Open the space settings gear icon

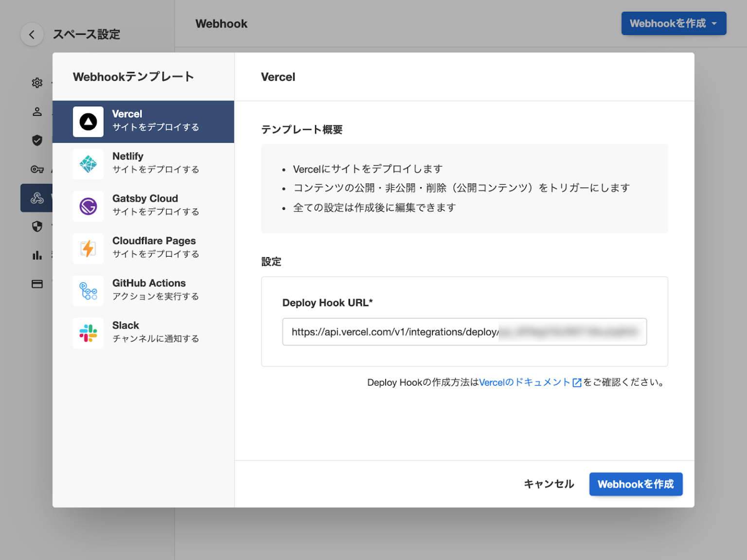click(37, 83)
